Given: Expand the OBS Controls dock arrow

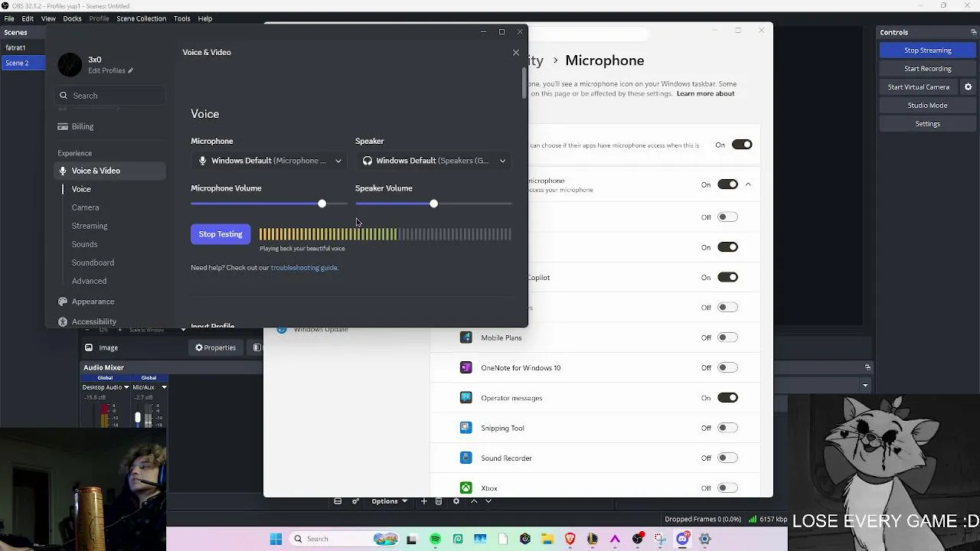Looking at the screenshot, I should (x=974, y=32).
